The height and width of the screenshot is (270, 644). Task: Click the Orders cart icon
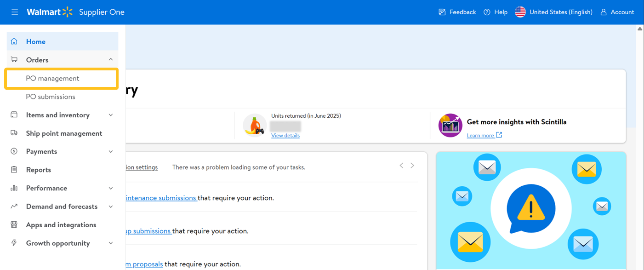pyautogui.click(x=14, y=60)
